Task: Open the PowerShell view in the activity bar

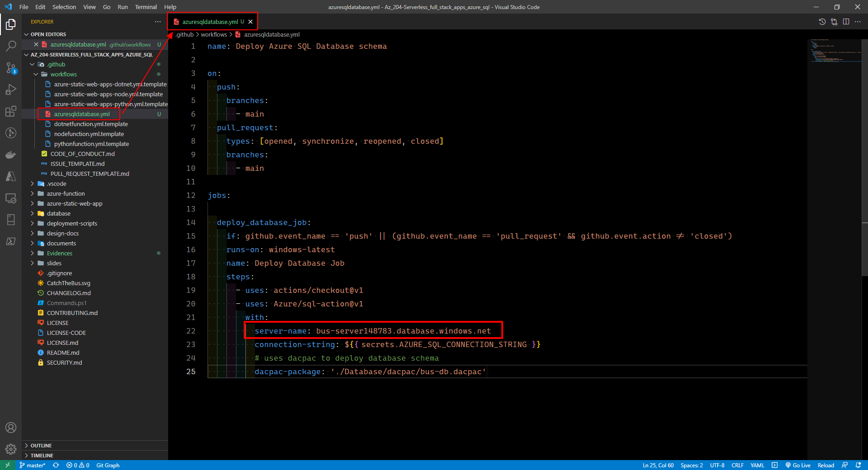Action: pyautogui.click(x=11, y=241)
